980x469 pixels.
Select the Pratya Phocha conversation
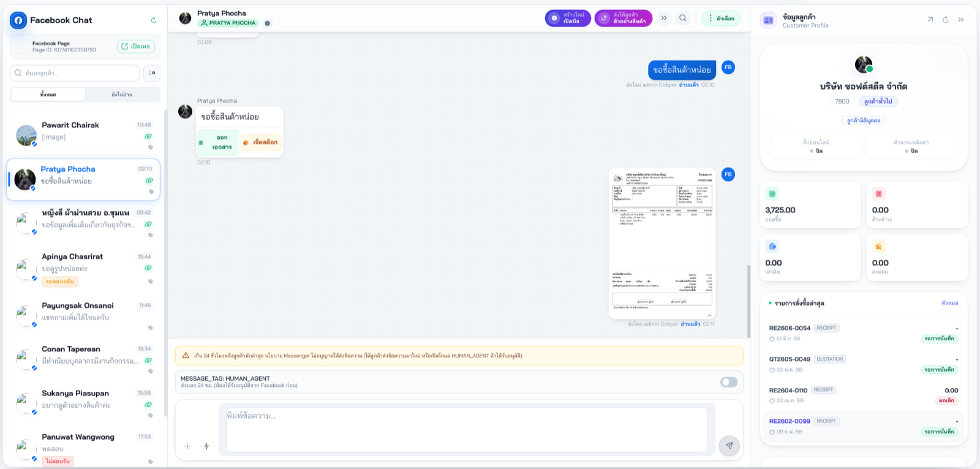pos(84,179)
